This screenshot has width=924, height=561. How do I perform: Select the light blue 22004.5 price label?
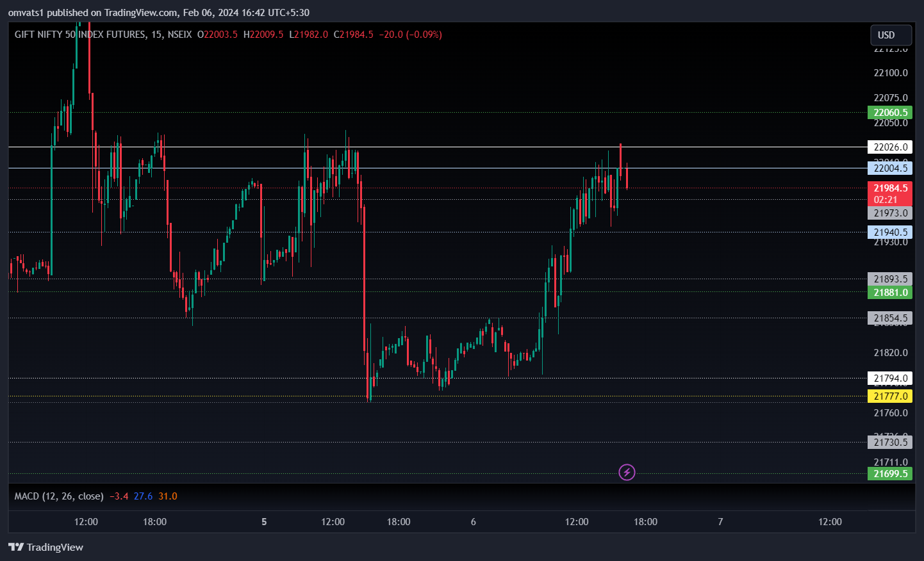889,168
